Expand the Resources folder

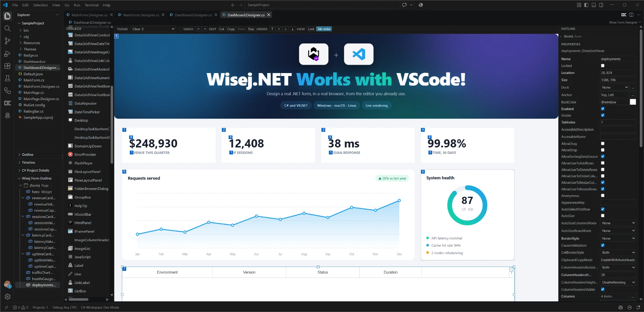pos(32,43)
